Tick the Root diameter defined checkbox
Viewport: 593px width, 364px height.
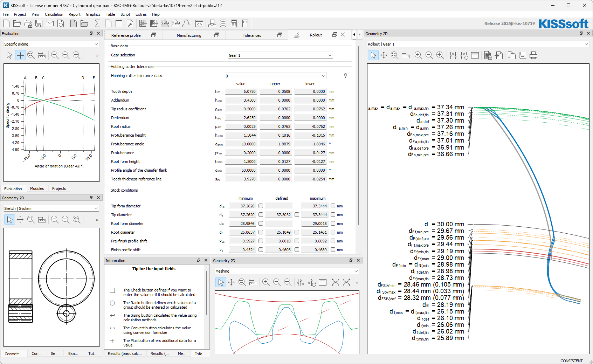297,232
